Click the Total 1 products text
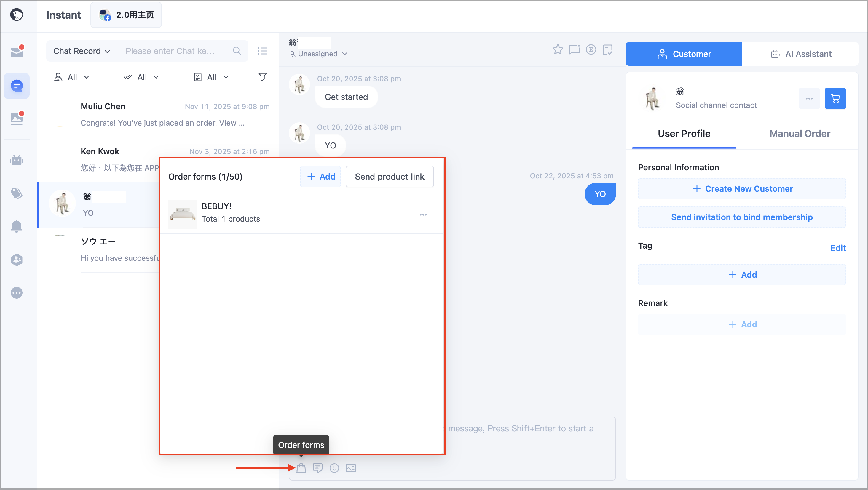The width and height of the screenshot is (868, 490). pyautogui.click(x=231, y=219)
